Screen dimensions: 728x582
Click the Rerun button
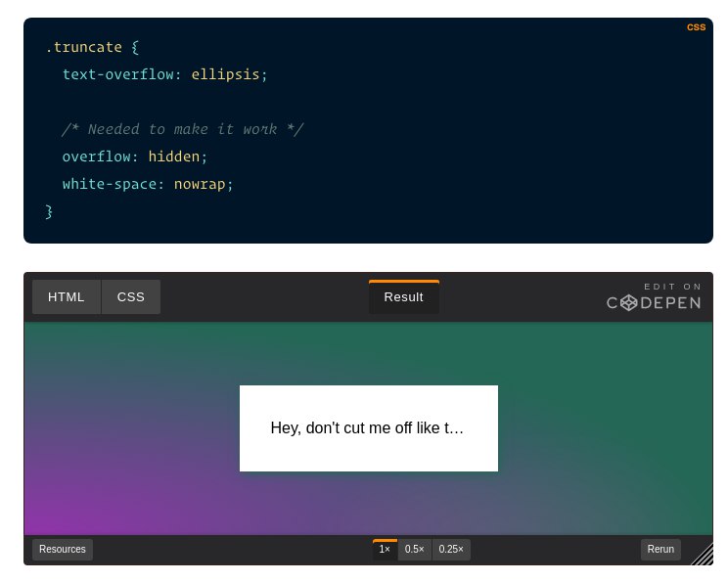coord(660,550)
